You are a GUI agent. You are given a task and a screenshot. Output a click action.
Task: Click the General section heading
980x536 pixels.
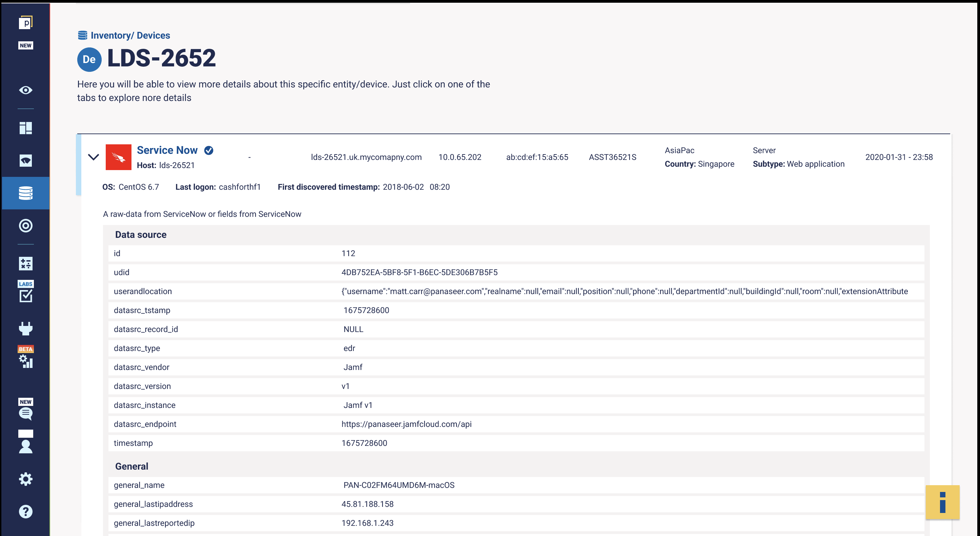(x=131, y=467)
